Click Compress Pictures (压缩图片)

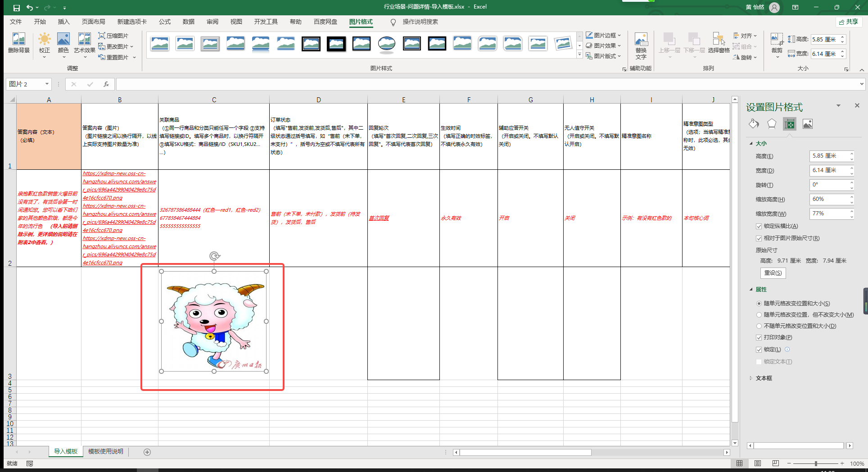113,36
